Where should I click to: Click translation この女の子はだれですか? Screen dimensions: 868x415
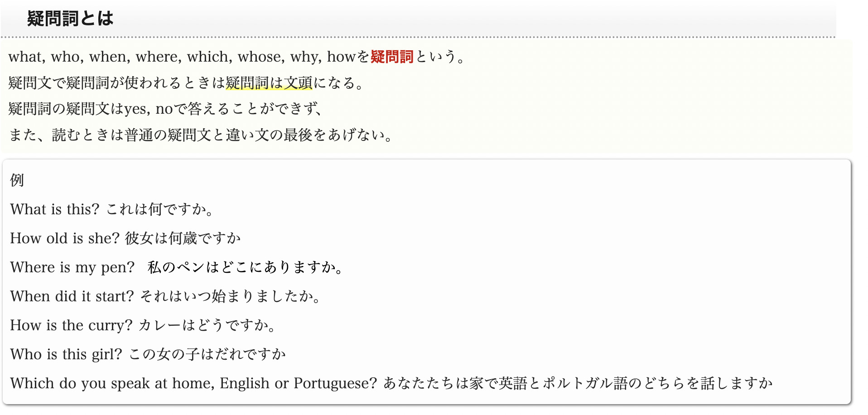pos(207,354)
